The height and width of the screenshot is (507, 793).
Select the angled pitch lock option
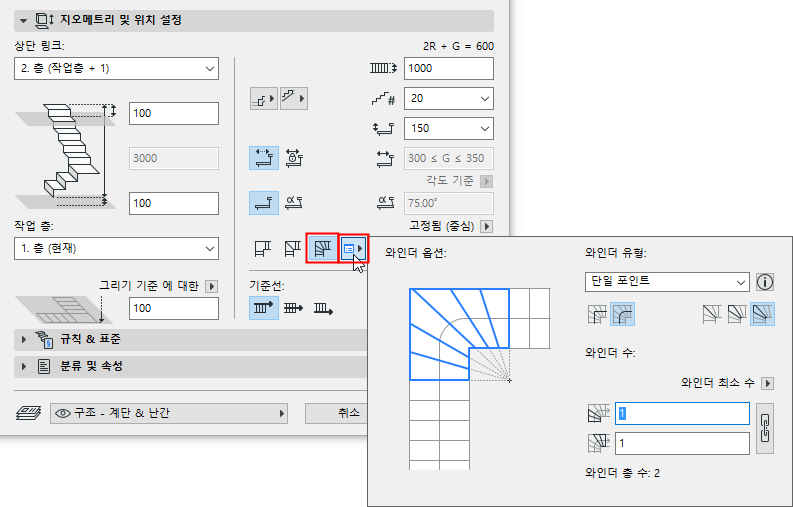[x=294, y=203]
